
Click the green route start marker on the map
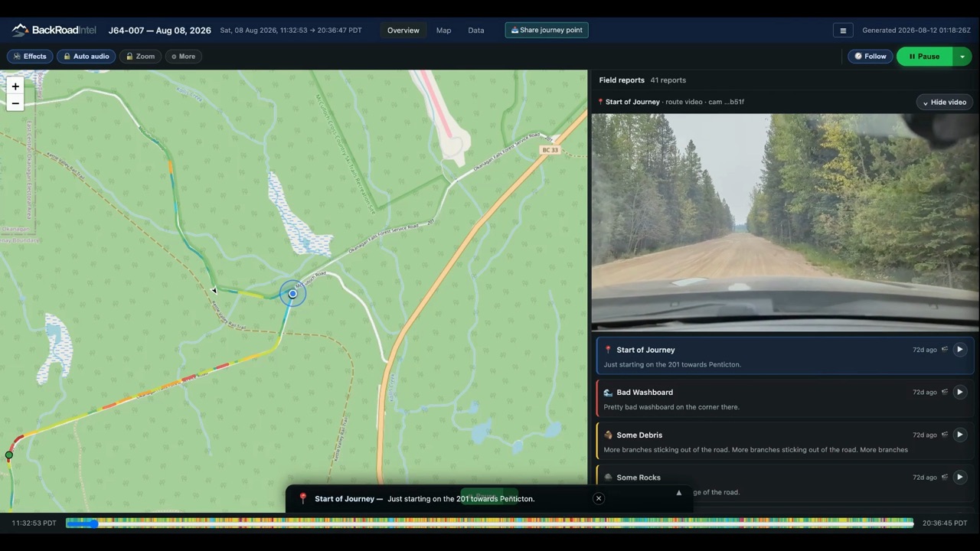[x=9, y=455]
